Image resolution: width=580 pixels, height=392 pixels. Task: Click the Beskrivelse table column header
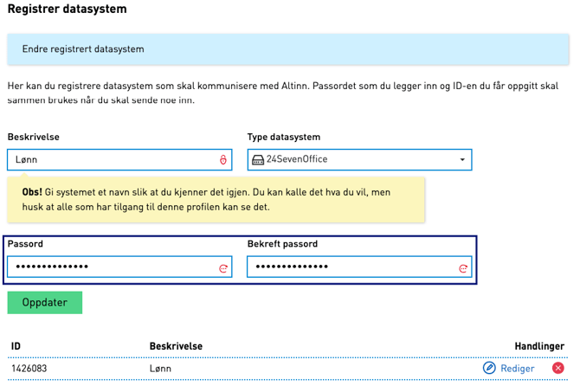click(x=176, y=346)
